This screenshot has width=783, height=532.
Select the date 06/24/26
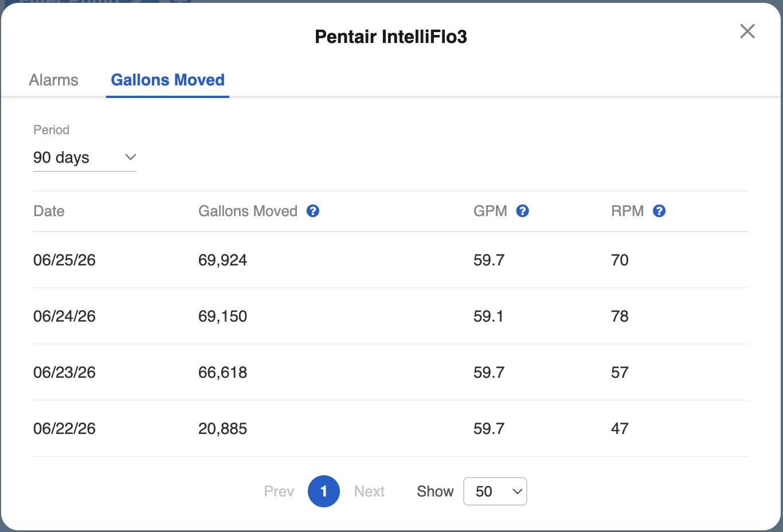65,316
